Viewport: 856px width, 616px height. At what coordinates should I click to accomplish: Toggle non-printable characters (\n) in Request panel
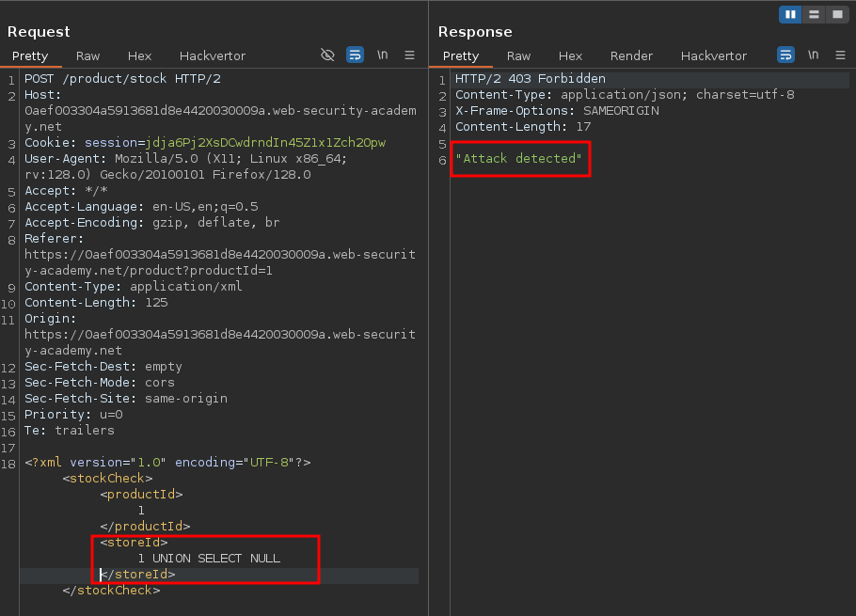coord(383,55)
